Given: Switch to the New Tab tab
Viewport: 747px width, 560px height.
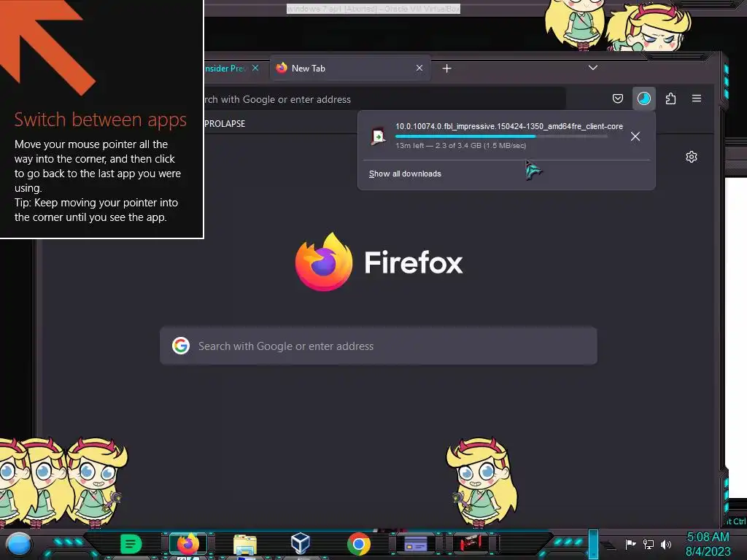Looking at the screenshot, I should pos(350,68).
